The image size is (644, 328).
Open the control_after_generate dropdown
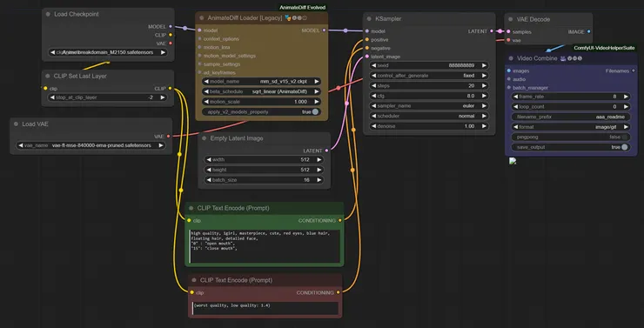tap(429, 76)
